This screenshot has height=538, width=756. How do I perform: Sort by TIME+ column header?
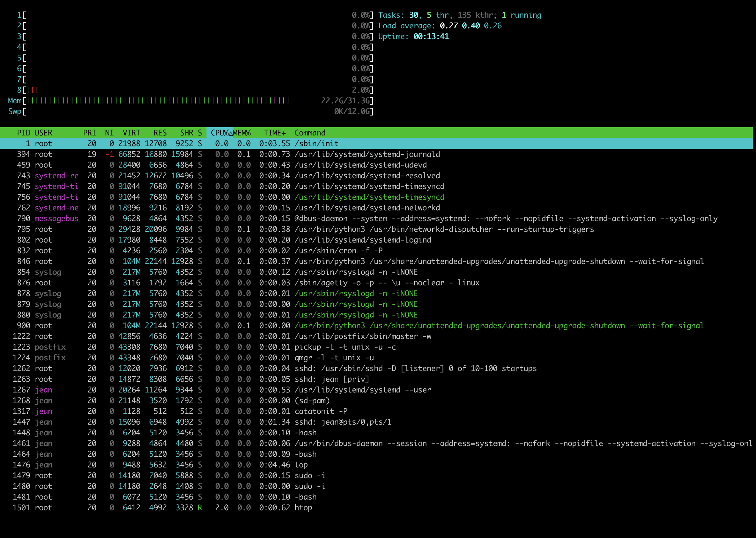(275, 133)
